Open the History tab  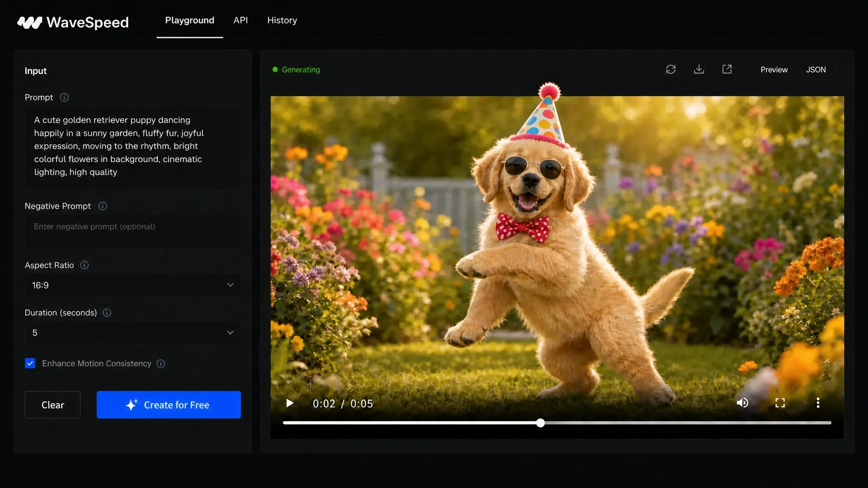(282, 20)
